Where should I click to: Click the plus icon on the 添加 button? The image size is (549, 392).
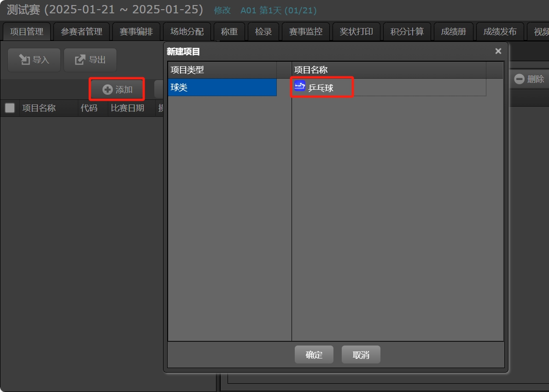click(107, 89)
